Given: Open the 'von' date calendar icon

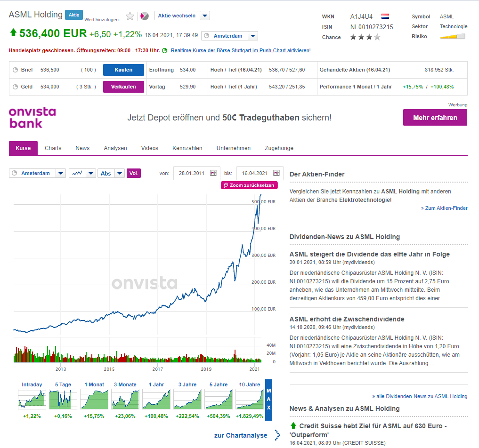Looking at the screenshot, I should pos(213,173).
